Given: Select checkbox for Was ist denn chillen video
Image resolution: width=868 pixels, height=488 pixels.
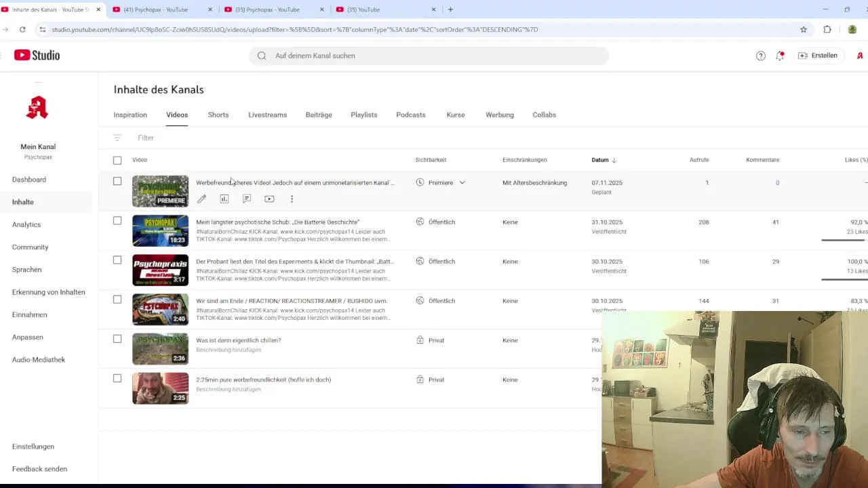Looking at the screenshot, I should (117, 338).
